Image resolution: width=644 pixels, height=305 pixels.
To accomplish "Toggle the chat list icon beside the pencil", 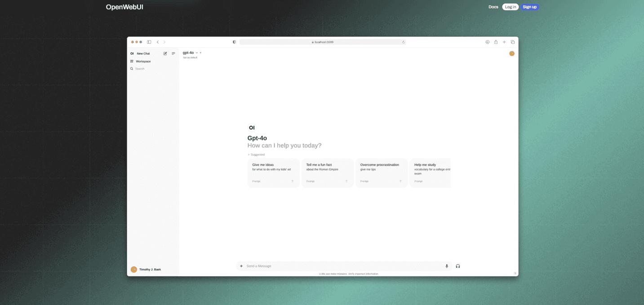I will click(x=173, y=53).
